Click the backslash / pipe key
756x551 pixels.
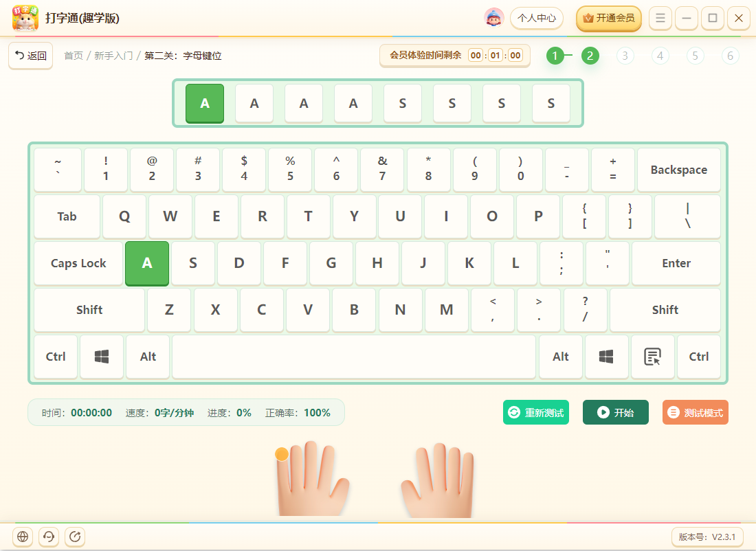pyautogui.click(x=687, y=216)
